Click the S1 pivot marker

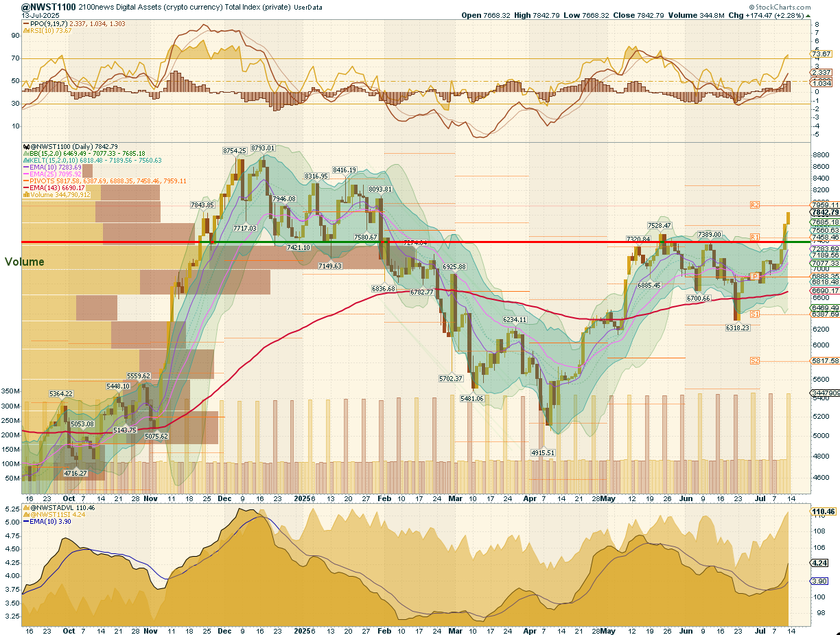[x=754, y=314]
